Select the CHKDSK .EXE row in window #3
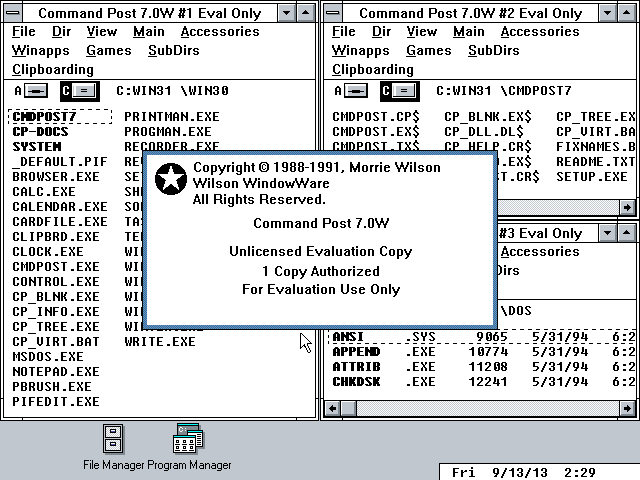The width and height of the screenshot is (640, 480). 483,382
